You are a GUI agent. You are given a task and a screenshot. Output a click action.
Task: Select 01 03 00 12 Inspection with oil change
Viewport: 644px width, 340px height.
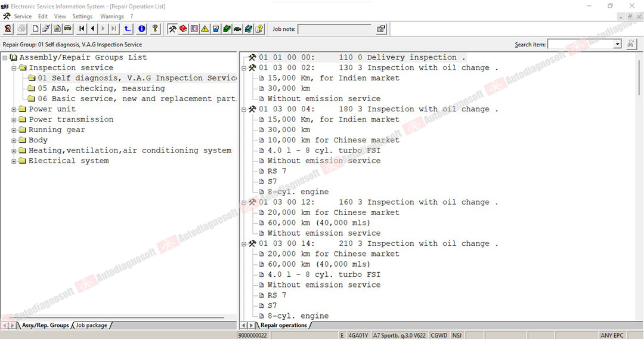click(378, 202)
